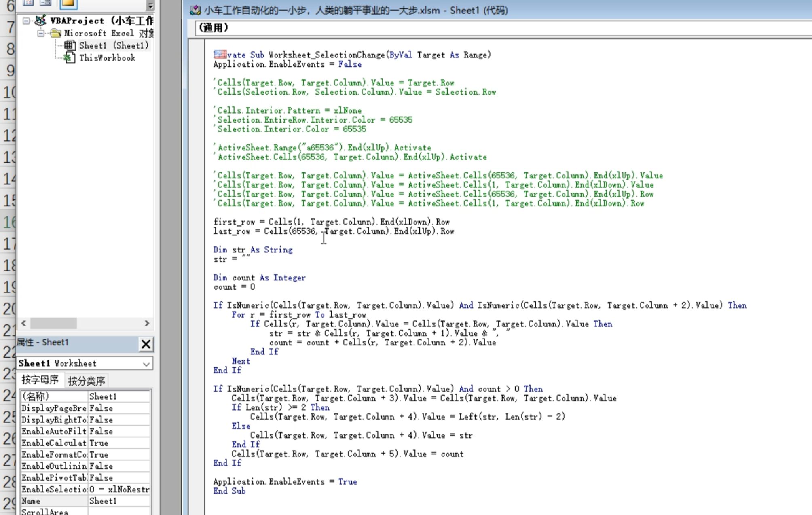Click the ThisWorkbook icon in project tree
This screenshot has width=812, height=515.
[x=69, y=57]
